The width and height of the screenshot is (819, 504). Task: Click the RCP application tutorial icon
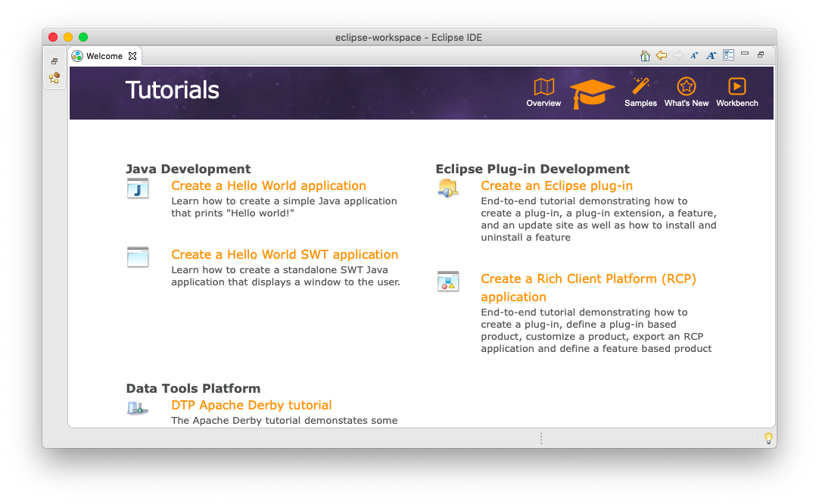coord(448,281)
